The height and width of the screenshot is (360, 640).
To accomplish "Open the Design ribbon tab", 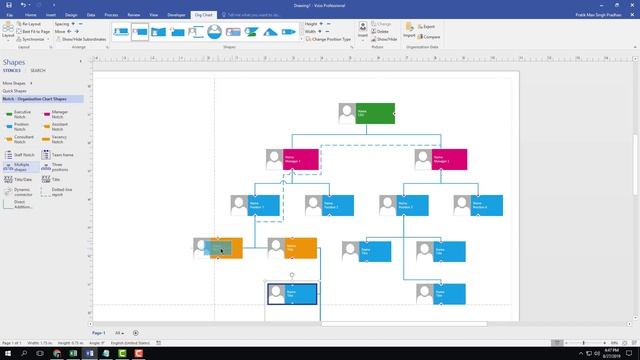I will 71,15.
